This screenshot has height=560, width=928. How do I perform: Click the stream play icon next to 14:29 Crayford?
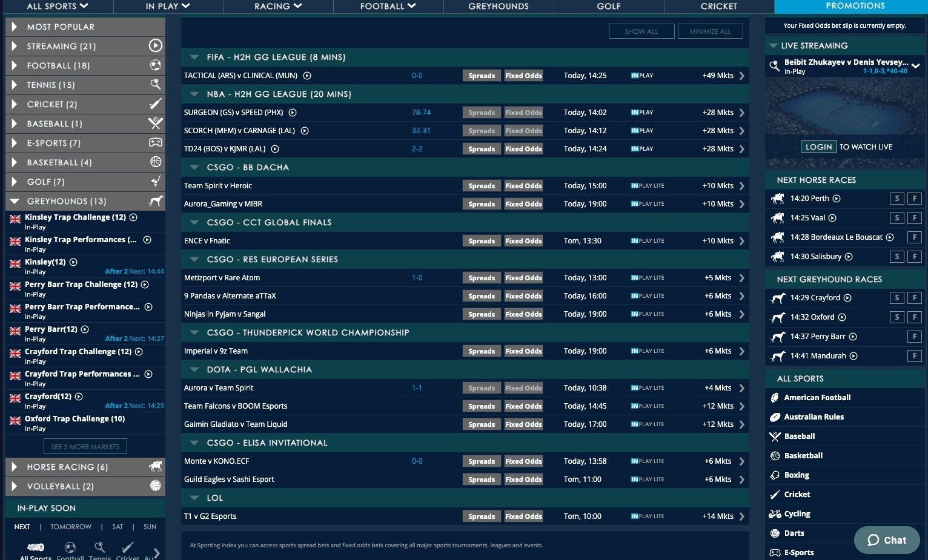(847, 298)
